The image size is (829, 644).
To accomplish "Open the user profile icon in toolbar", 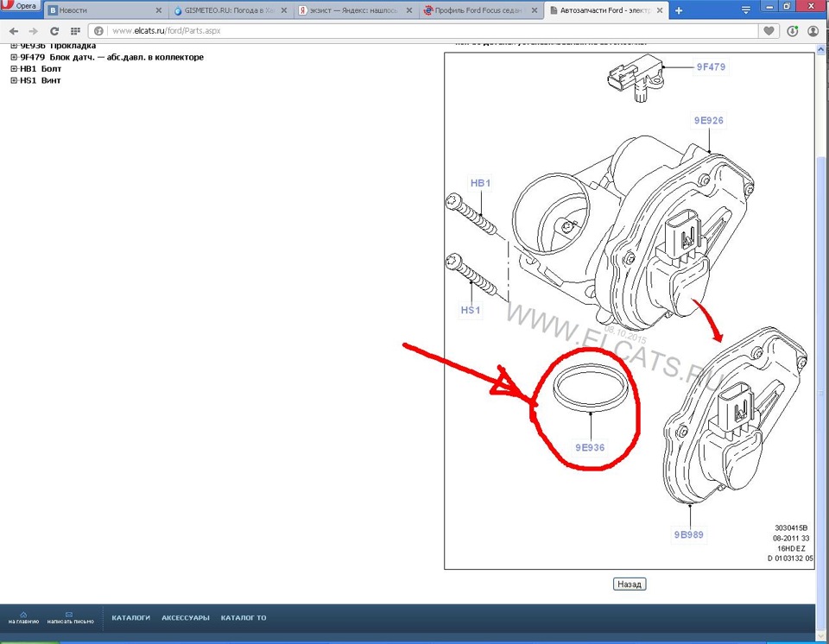I will [x=813, y=31].
